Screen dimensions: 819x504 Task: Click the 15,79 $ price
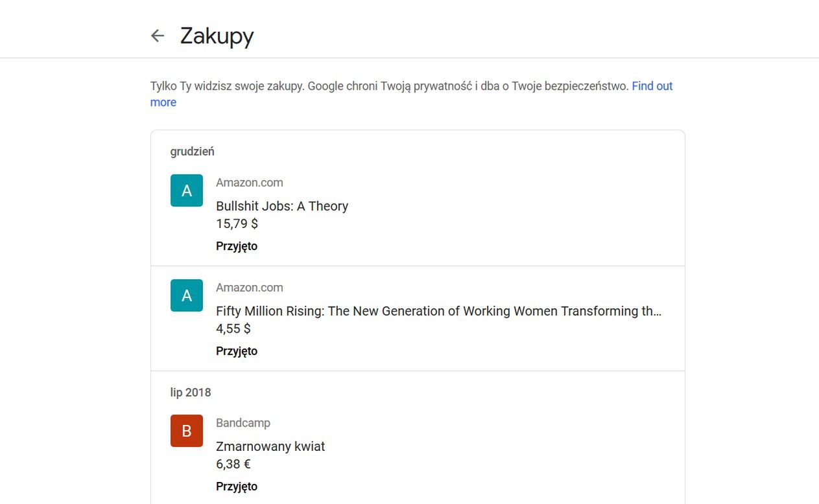[237, 223]
